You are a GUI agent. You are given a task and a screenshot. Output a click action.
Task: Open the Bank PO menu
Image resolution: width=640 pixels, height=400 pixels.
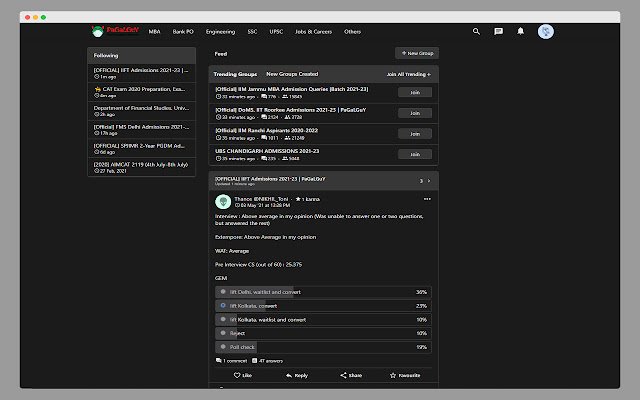point(183,31)
